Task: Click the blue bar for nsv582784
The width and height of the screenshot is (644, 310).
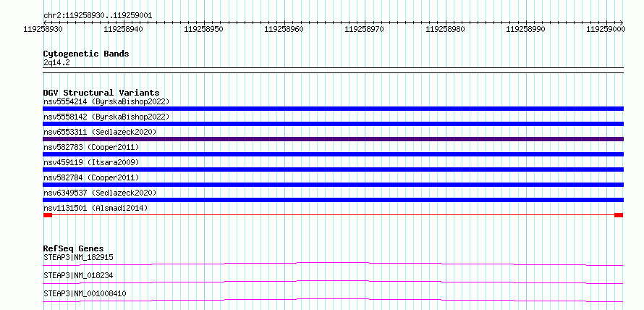Action: (333, 185)
